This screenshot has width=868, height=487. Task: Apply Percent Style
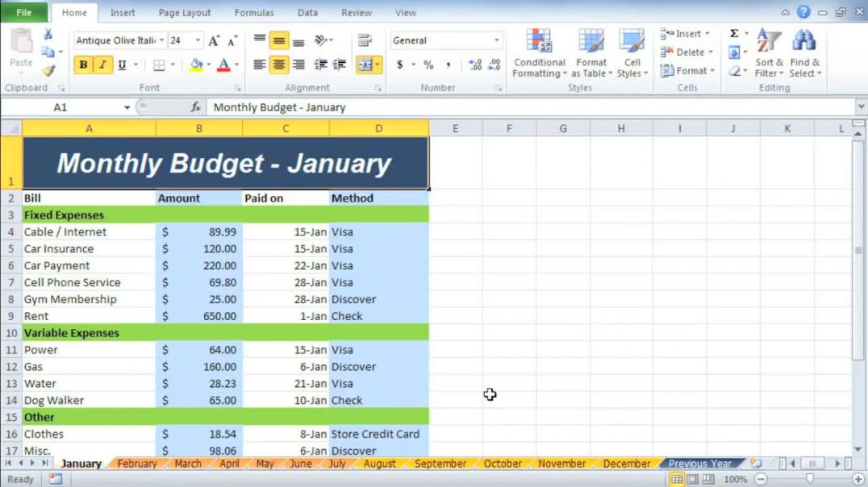pos(428,65)
